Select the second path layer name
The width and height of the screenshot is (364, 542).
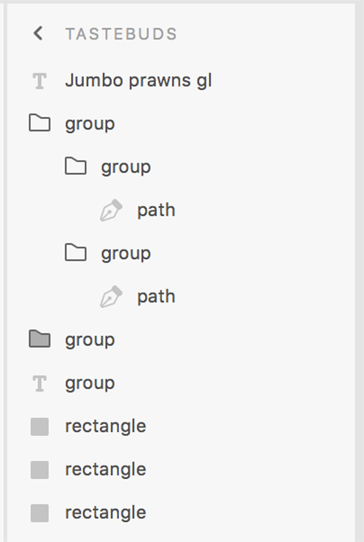[x=156, y=297]
